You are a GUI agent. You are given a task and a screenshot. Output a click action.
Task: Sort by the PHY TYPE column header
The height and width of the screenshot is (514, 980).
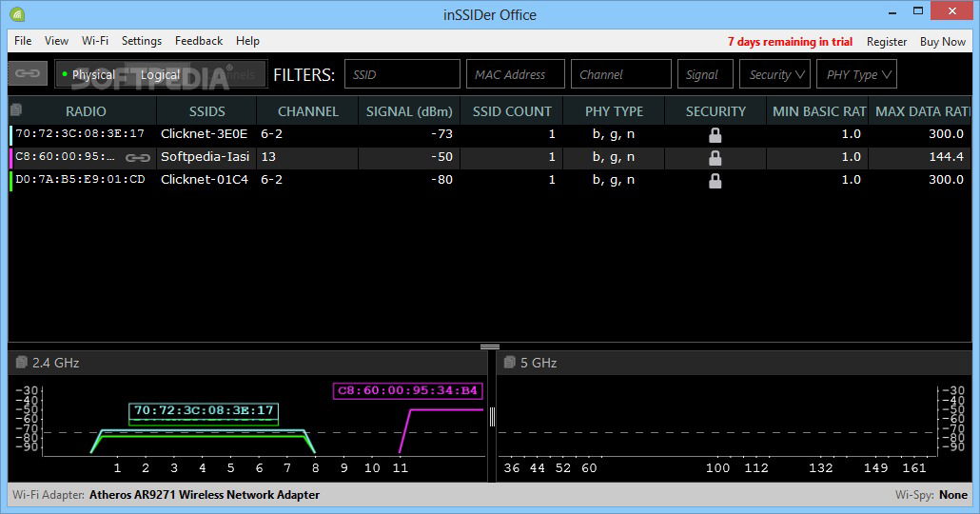point(614,111)
